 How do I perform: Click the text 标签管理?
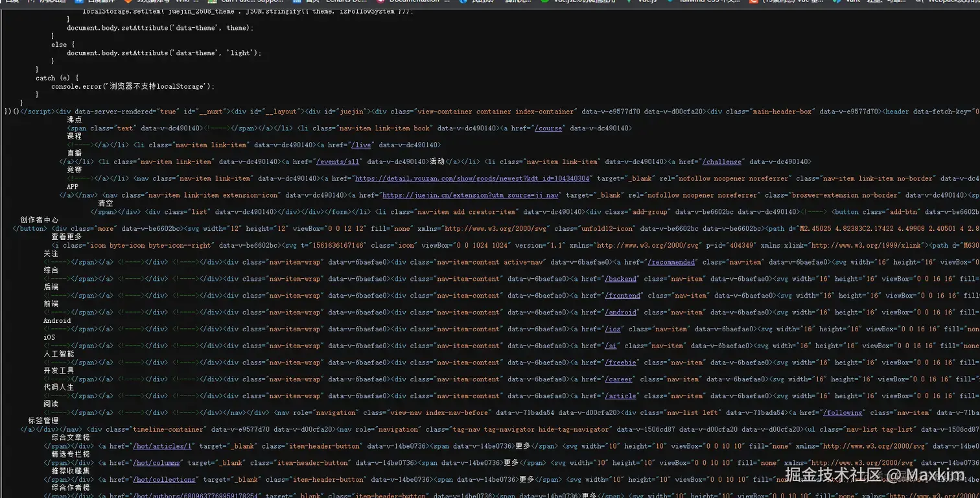43,421
